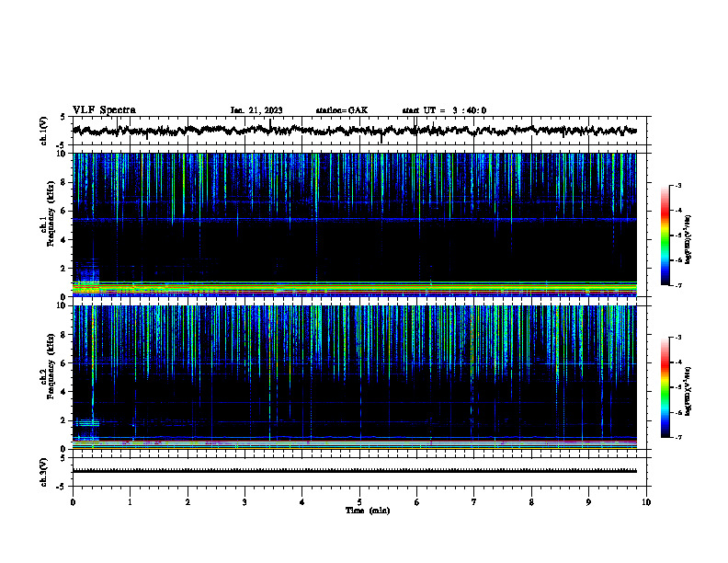Viewport: 728px width, 563px height.
Task: Select the Jan. 21, 2023 date label
Action: (256, 110)
